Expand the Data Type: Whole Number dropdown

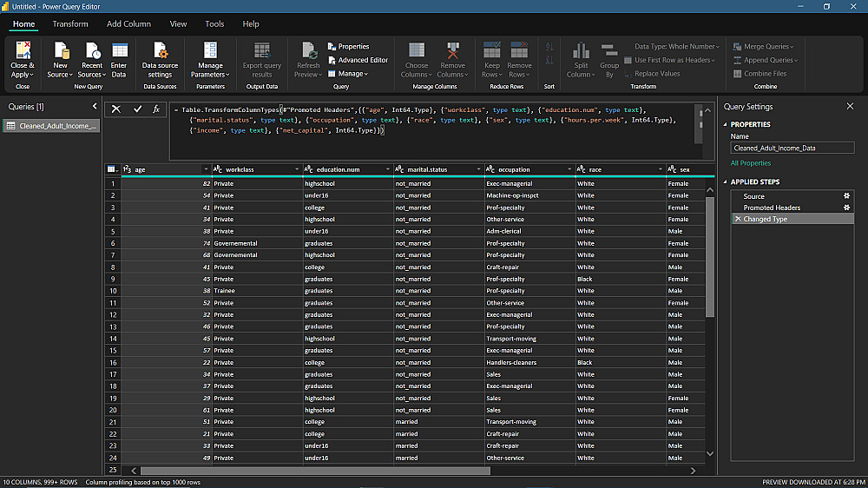point(675,47)
